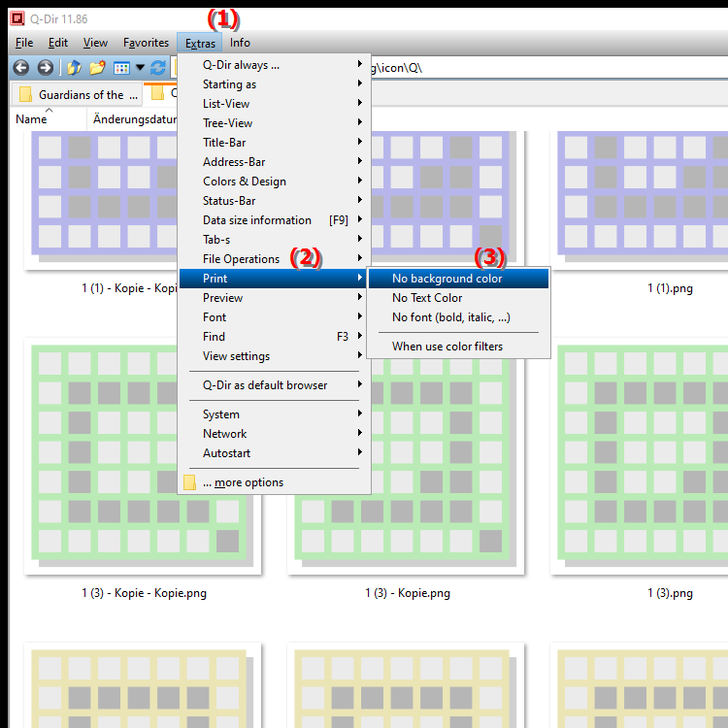The height and width of the screenshot is (728, 728).
Task: Click the refresh icon in toolbar
Action: [158, 68]
